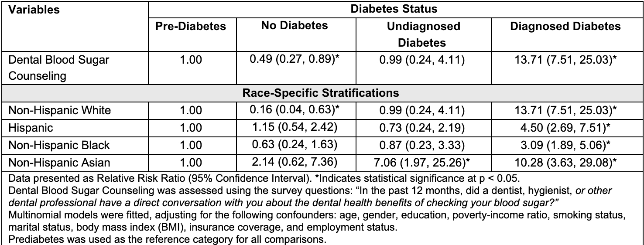
Task: Click the "Pre-Diabetes" column header
Action: 191,27
